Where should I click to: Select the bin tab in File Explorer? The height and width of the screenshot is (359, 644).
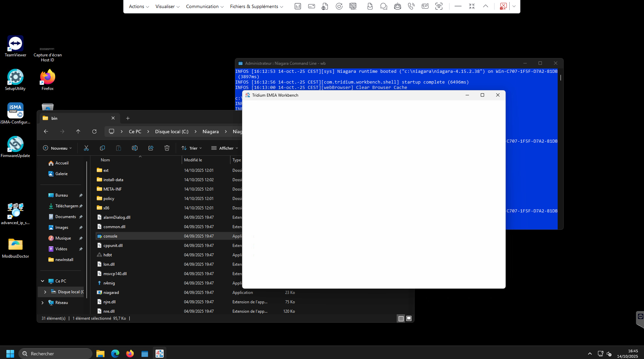[79, 118]
